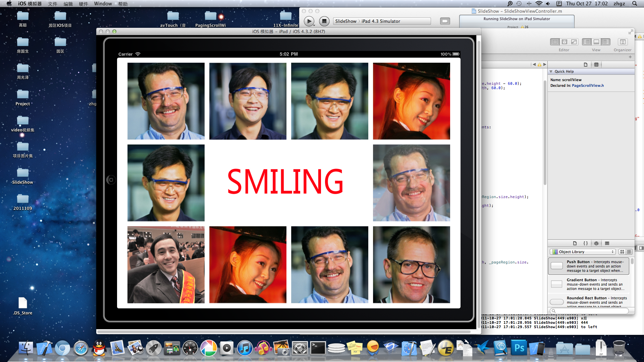The image size is (644, 362).
Task: Open the SlideShow scheme selector
Action: click(x=345, y=21)
